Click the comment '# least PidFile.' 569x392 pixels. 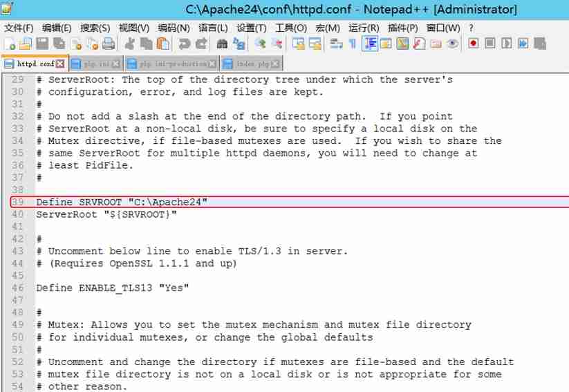[85, 165]
